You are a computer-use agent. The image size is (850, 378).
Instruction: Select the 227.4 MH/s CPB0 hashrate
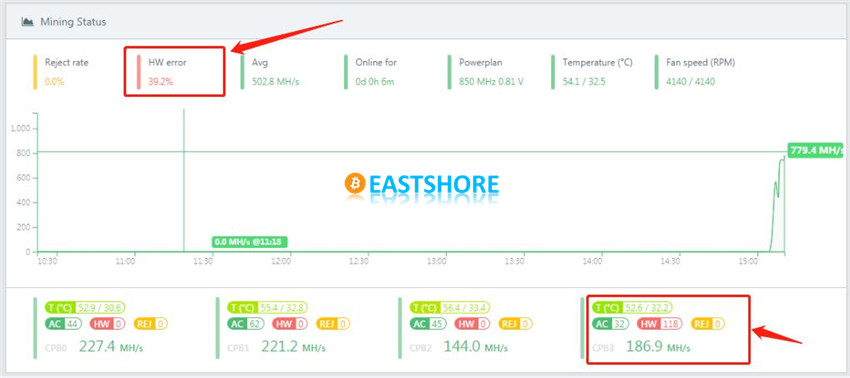tap(111, 346)
